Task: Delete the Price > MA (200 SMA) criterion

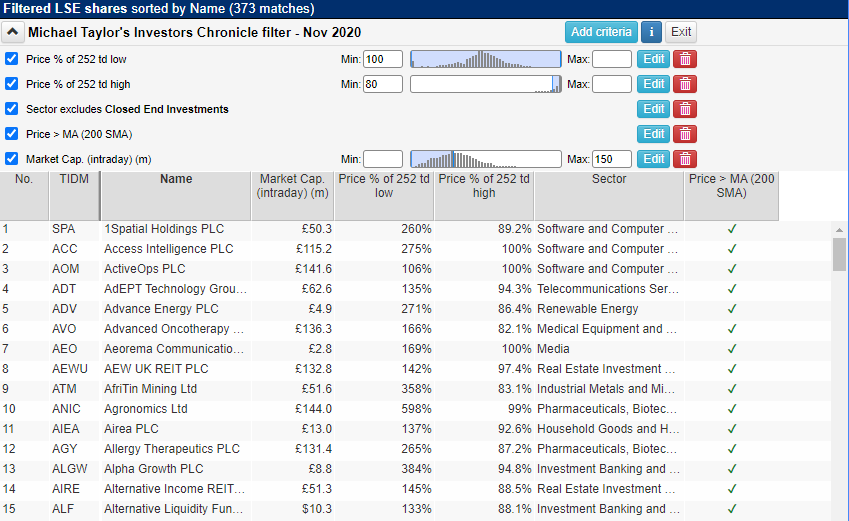Action: click(x=685, y=134)
